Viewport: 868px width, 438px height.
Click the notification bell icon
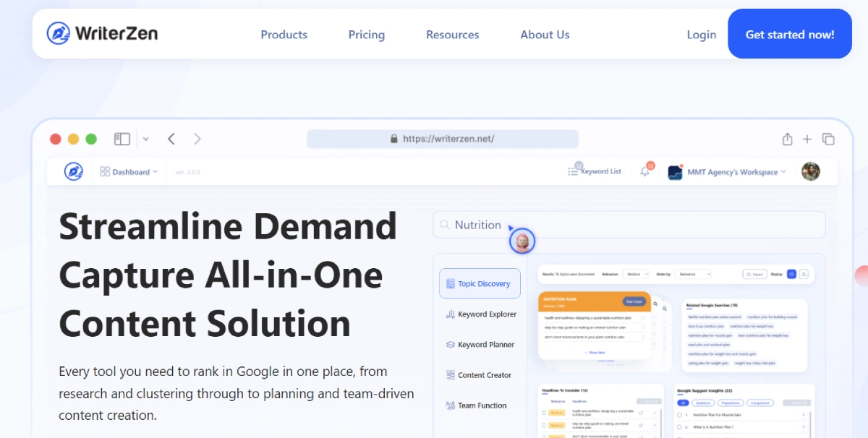click(644, 172)
